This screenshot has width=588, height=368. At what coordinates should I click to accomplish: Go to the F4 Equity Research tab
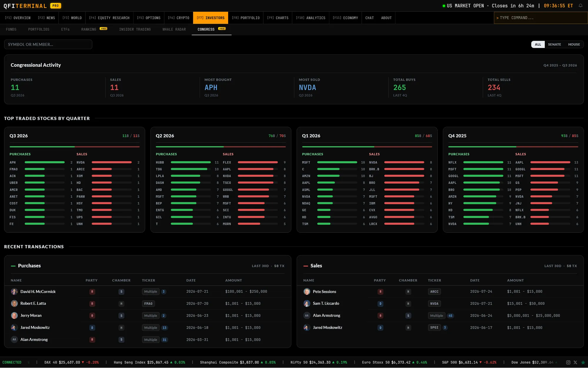tap(109, 18)
